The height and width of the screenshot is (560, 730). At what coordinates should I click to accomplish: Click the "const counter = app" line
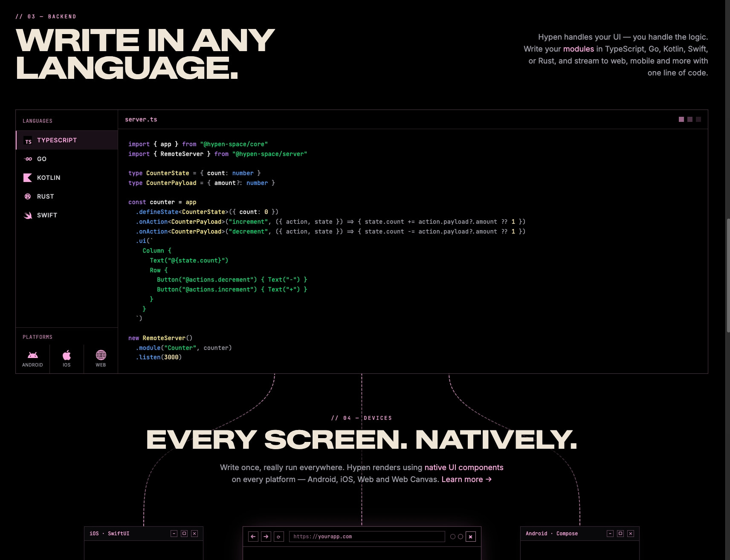tap(162, 202)
